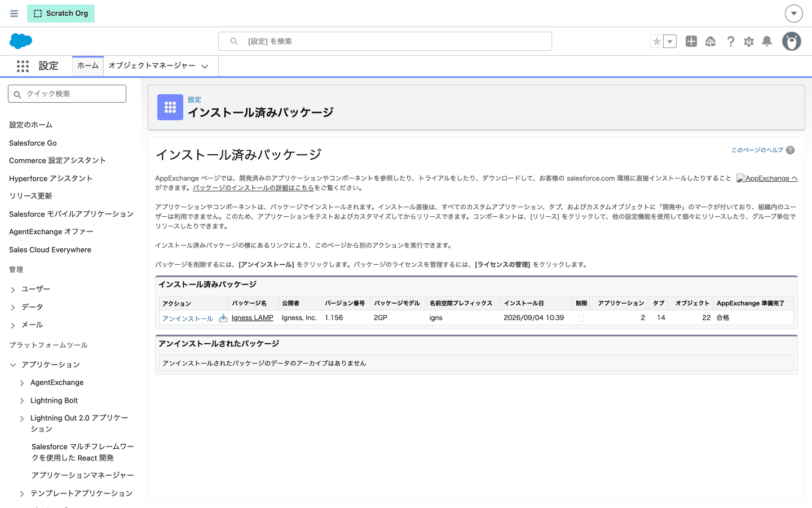Image resolution: width=812 pixels, height=508 pixels.
Task: Click the インストール済みパッケージ header grid icon
Action: click(170, 107)
